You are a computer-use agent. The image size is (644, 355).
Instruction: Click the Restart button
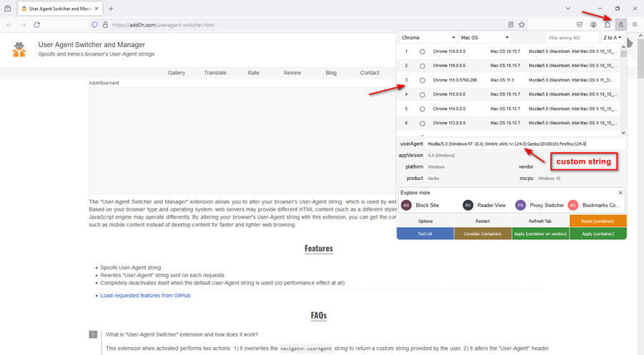tap(482, 221)
